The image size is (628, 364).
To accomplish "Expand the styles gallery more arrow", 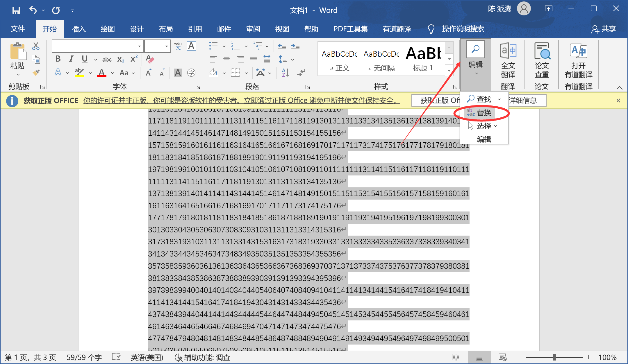I will 449,70.
